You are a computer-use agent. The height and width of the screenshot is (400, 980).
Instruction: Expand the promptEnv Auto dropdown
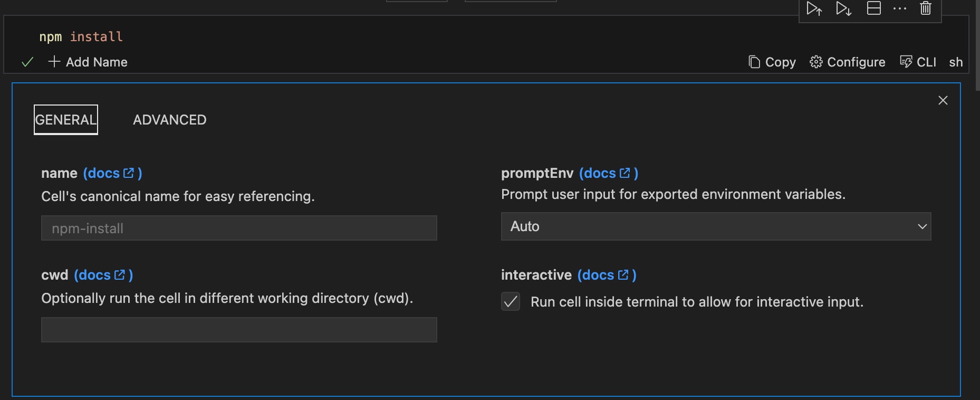[716, 226]
